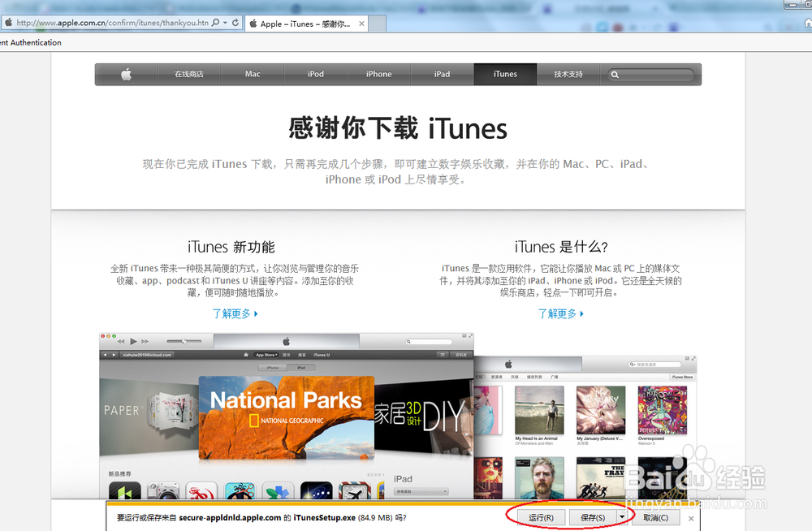Click the iTunes 新功能 heading
Image resolution: width=812 pixels, height=531 pixels.
tap(231, 247)
